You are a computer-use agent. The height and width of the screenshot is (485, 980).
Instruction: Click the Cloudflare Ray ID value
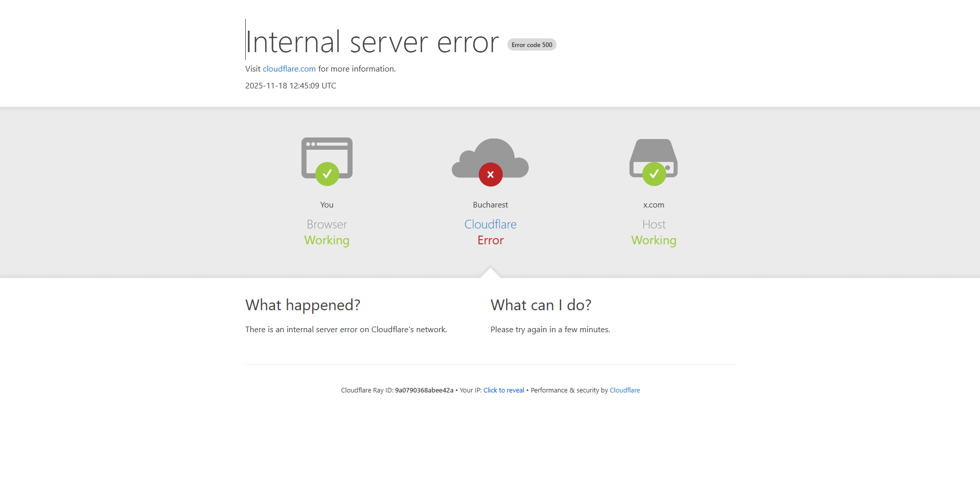click(x=424, y=390)
